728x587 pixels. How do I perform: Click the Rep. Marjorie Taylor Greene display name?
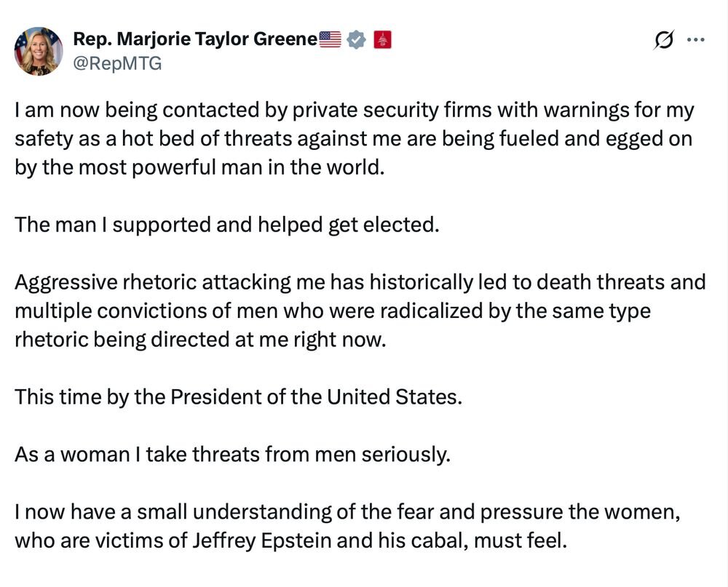point(195,40)
